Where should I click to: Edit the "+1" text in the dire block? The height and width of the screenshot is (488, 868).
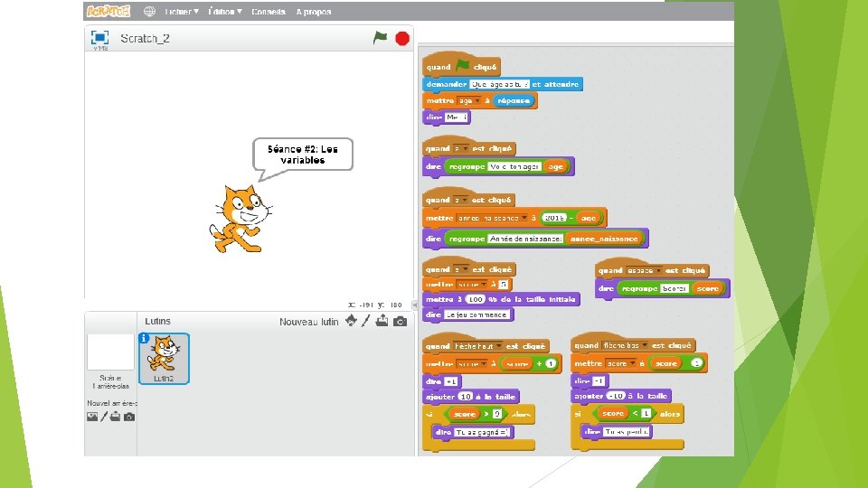coord(451,381)
